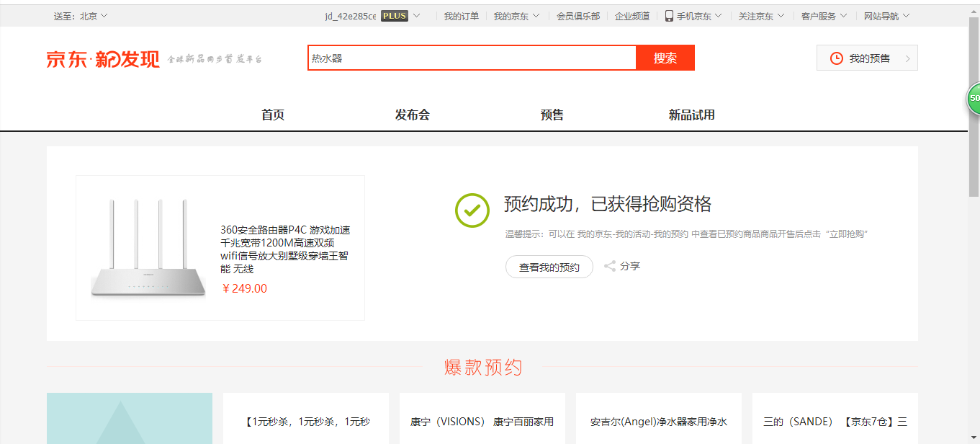Open 企业频道 link
The width and height of the screenshot is (980, 444).
click(632, 16)
